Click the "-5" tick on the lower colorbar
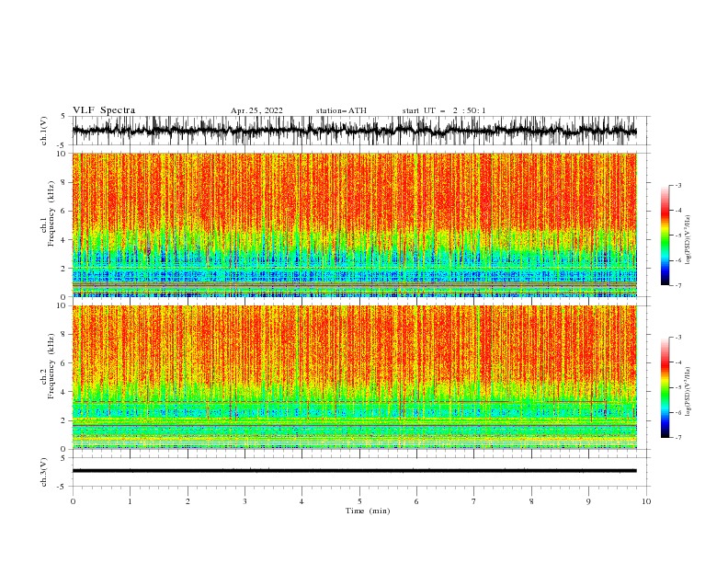728x563 pixels. 677,387
